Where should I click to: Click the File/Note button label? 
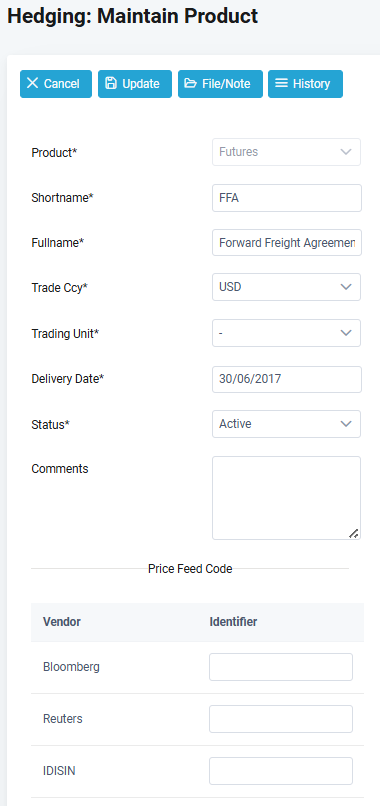(x=226, y=84)
